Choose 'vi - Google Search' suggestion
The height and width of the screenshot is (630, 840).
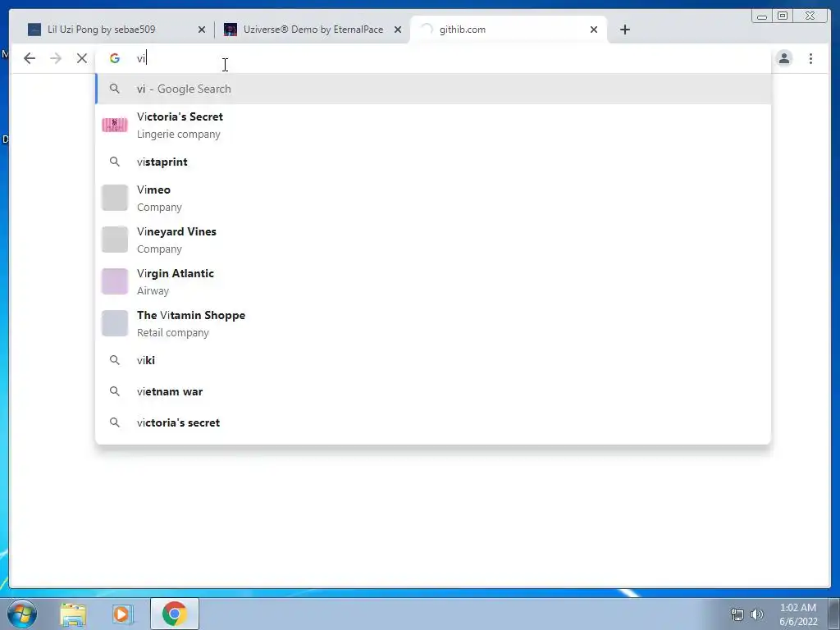tap(433, 89)
